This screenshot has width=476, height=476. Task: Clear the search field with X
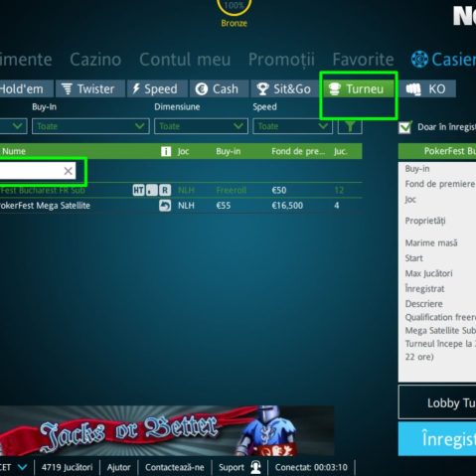click(x=69, y=171)
